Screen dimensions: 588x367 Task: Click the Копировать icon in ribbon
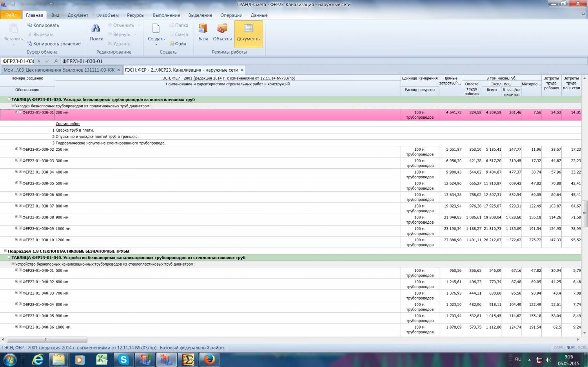pos(30,25)
